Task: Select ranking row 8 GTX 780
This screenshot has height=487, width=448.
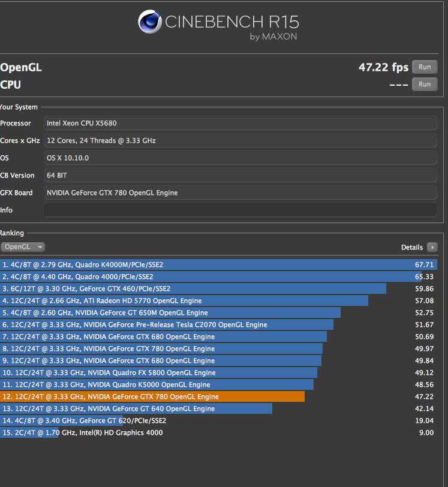Action: pos(218,348)
